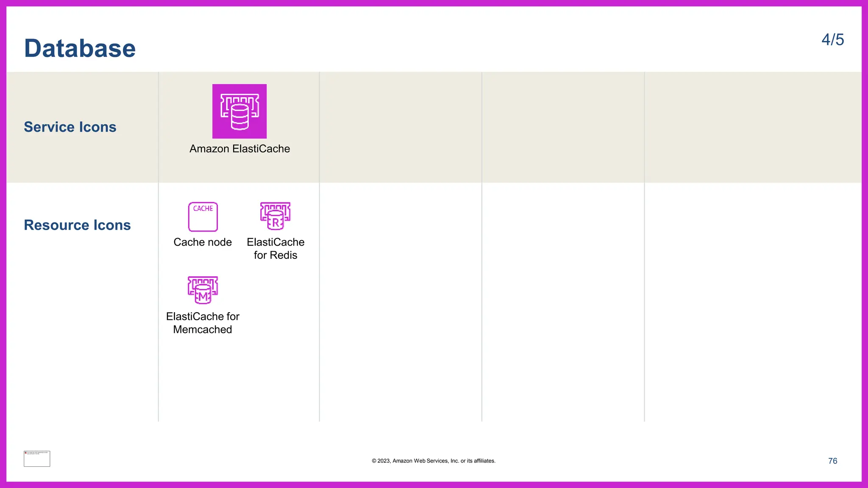
Task: Click the ElastiCache for Redis label
Action: click(275, 249)
